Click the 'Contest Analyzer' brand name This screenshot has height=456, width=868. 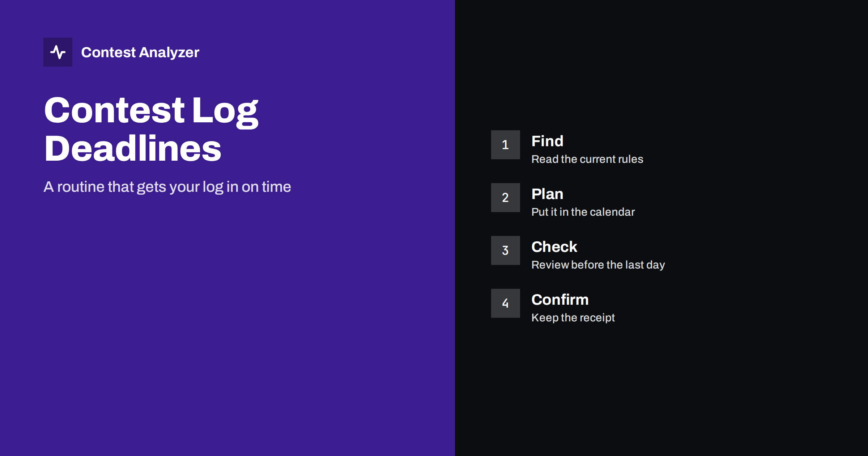[140, 52]
